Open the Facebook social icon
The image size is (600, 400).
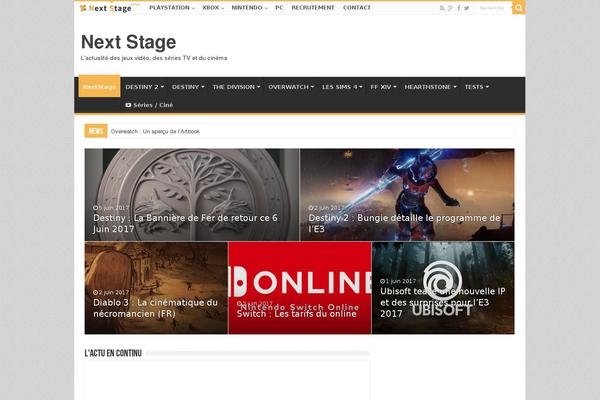(459, 8)
